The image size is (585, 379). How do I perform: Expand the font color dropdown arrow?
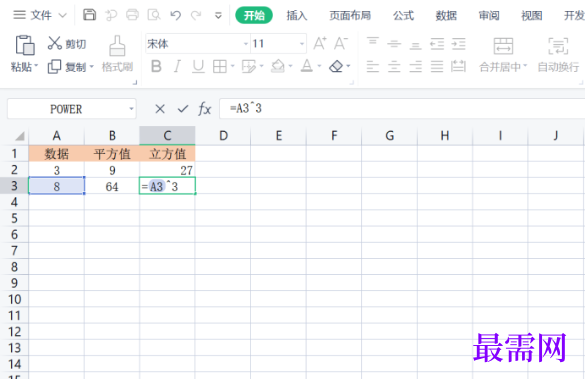(319, 66)
